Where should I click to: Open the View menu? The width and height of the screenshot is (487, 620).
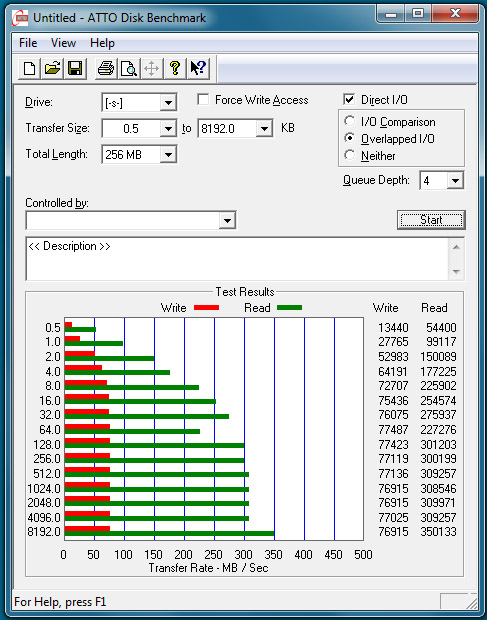[63, 43]
